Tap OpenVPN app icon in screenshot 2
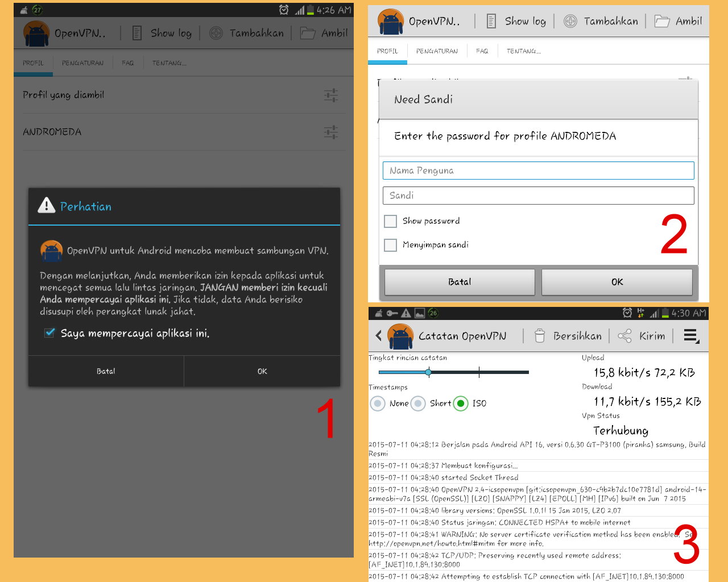Screen dimensions: 728x582 390,22
